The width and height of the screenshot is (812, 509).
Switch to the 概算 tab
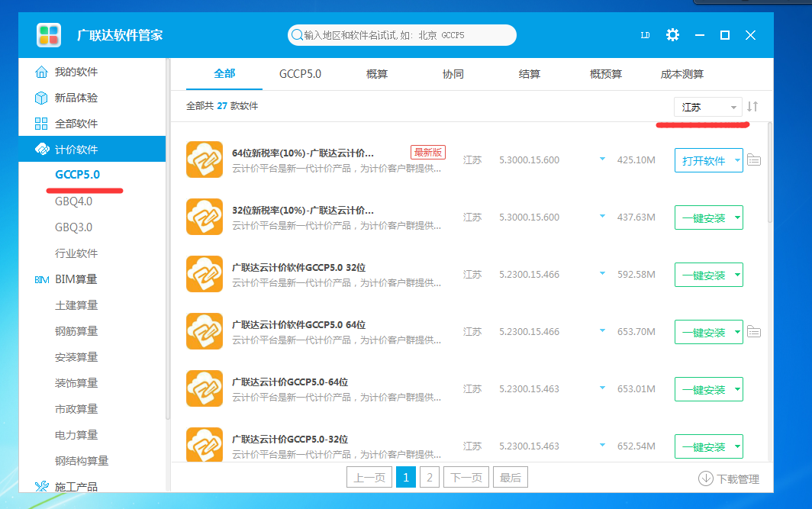[376, 74]
